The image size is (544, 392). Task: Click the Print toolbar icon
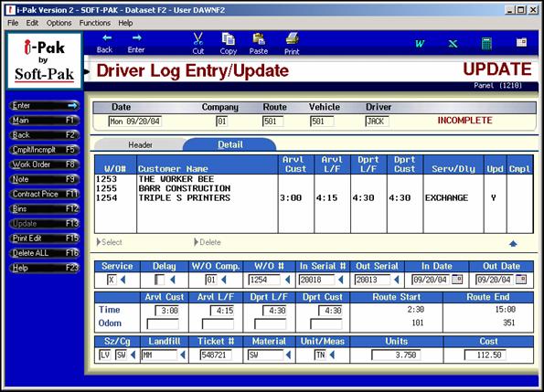293,39
